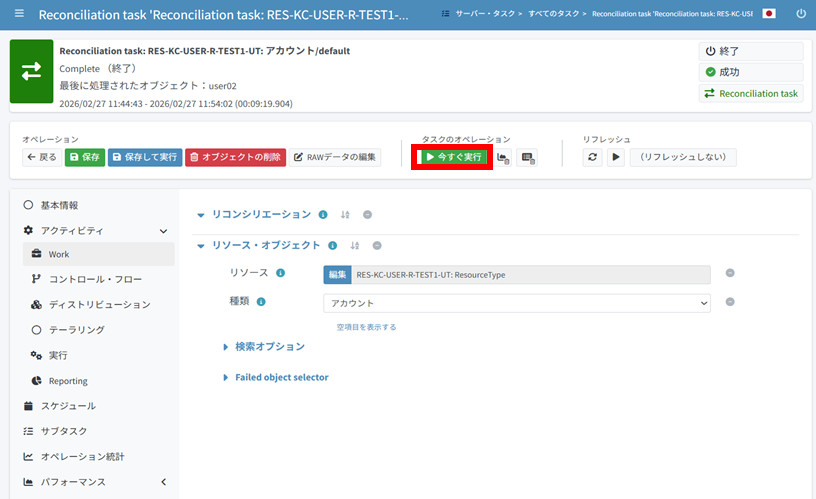Viewport: 816px width, 499px height.
Task: Click the green 保存 save button
Action: tap(85, 157)
